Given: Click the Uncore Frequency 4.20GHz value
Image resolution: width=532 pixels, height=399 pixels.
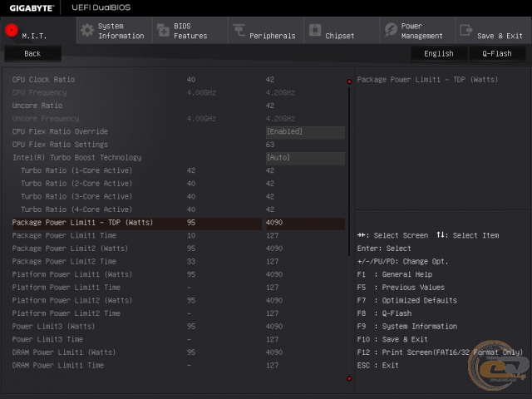Looking at the screenshot, I should click(280, 119).
